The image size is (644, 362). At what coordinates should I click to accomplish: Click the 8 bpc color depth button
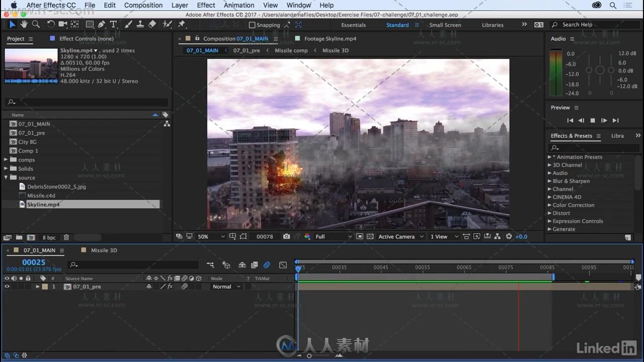(x=49, y=237)
